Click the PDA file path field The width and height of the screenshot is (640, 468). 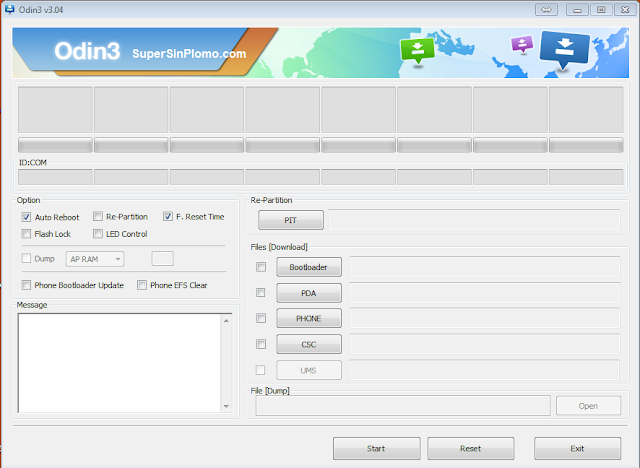(x=485, y=293)
